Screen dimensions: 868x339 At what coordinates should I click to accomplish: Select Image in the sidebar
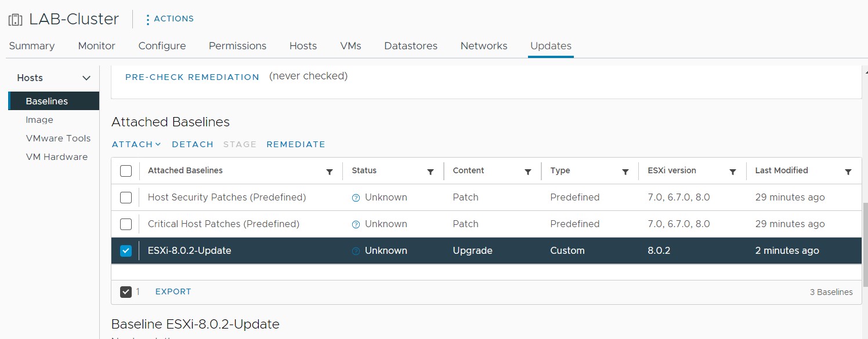[x=39, y=120]
